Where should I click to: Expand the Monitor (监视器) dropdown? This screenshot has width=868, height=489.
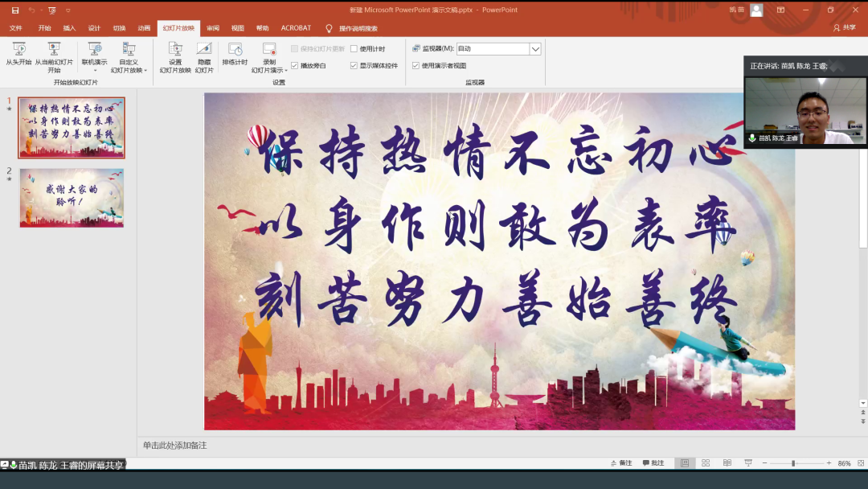[535, 49]
